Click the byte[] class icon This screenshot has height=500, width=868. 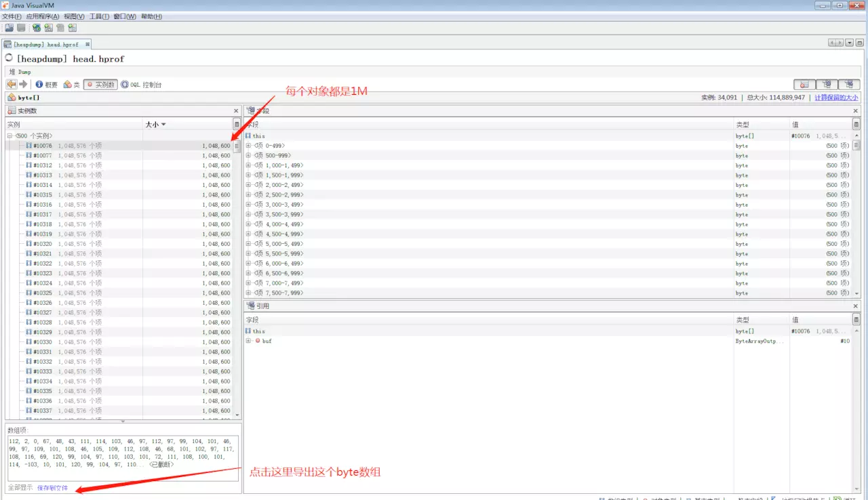click(11, 98)
